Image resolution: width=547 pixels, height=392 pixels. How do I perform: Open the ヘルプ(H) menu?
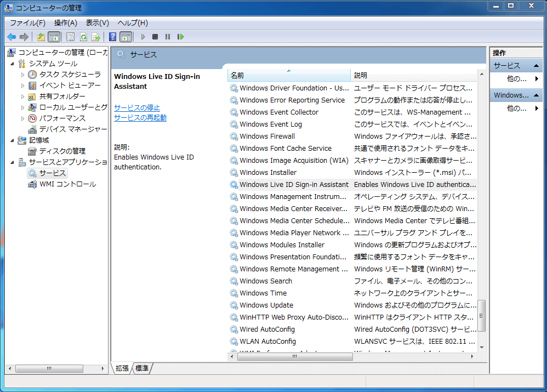click(133, 23)
